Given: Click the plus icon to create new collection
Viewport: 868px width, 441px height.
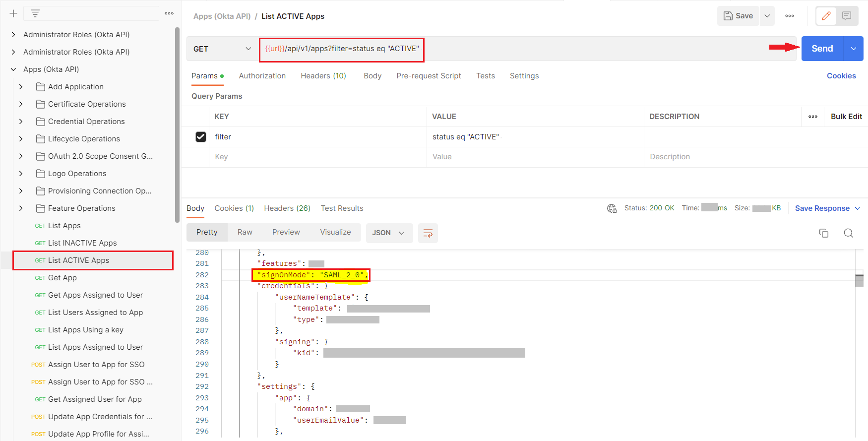Looking at the screenshot, I should coord(13,13).
